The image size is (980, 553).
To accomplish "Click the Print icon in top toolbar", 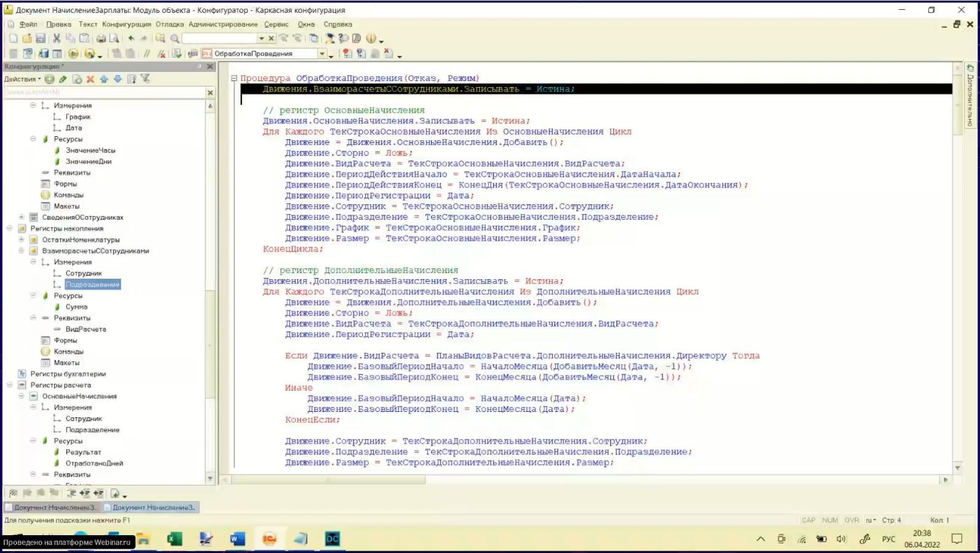I will tap(101, 38).
